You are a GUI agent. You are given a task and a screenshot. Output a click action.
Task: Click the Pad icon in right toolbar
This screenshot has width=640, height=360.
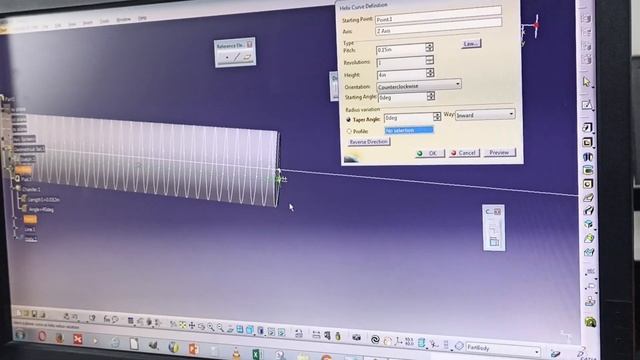[587, 128]
